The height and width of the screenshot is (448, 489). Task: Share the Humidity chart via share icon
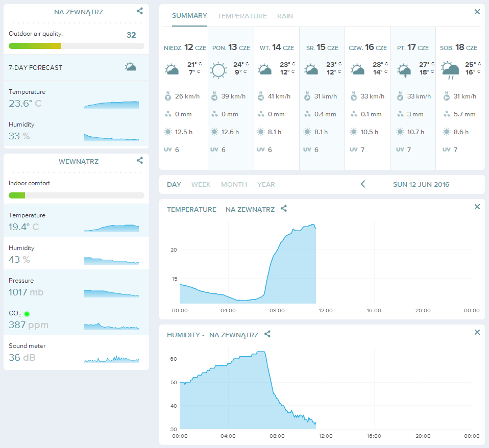click(x=267, y=334)
